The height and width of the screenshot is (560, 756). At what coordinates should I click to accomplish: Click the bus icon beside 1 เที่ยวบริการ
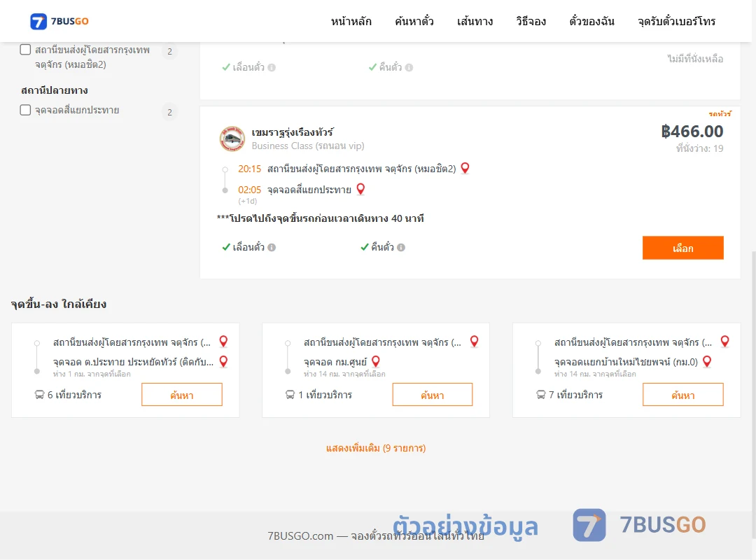pyautogui.click(x=290, y=395)
